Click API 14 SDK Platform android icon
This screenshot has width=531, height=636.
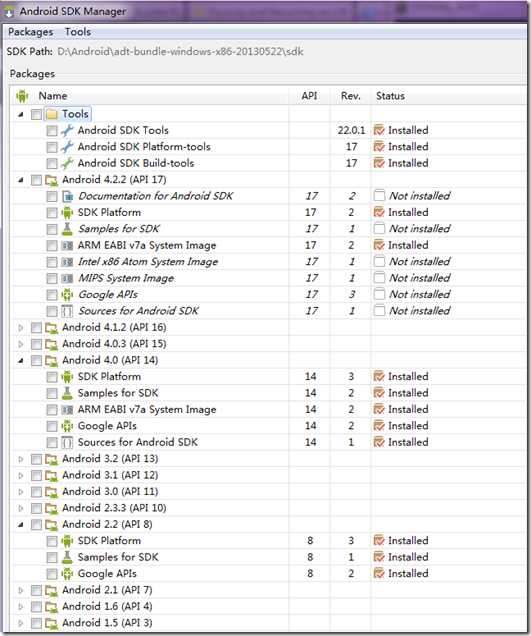click(x=67, y=377)
